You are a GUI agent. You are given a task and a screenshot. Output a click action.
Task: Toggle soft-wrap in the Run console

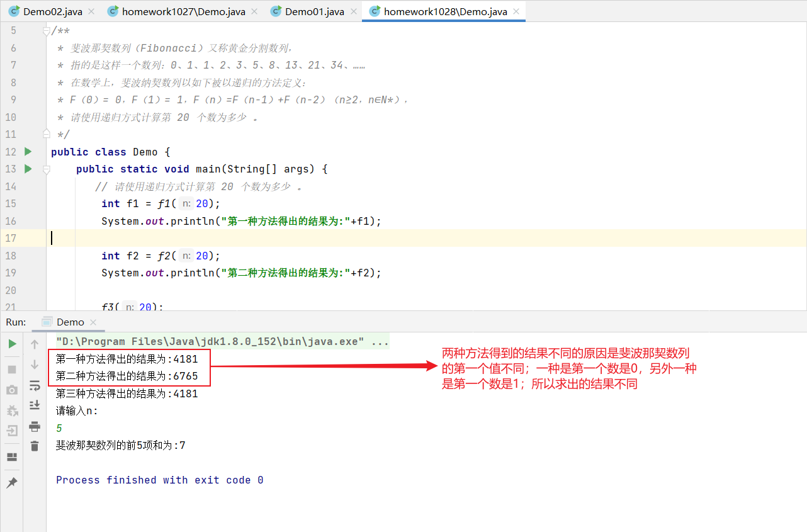(35, 385)
